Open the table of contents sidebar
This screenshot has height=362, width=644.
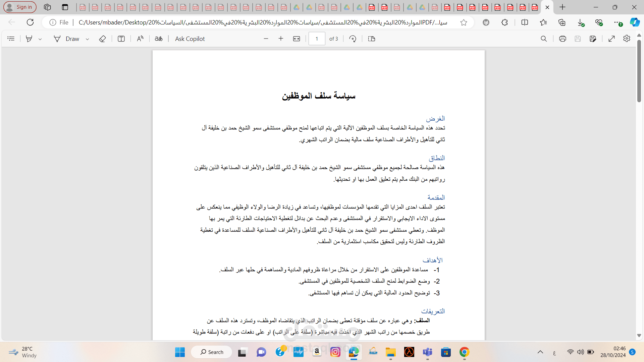(11, 39)
